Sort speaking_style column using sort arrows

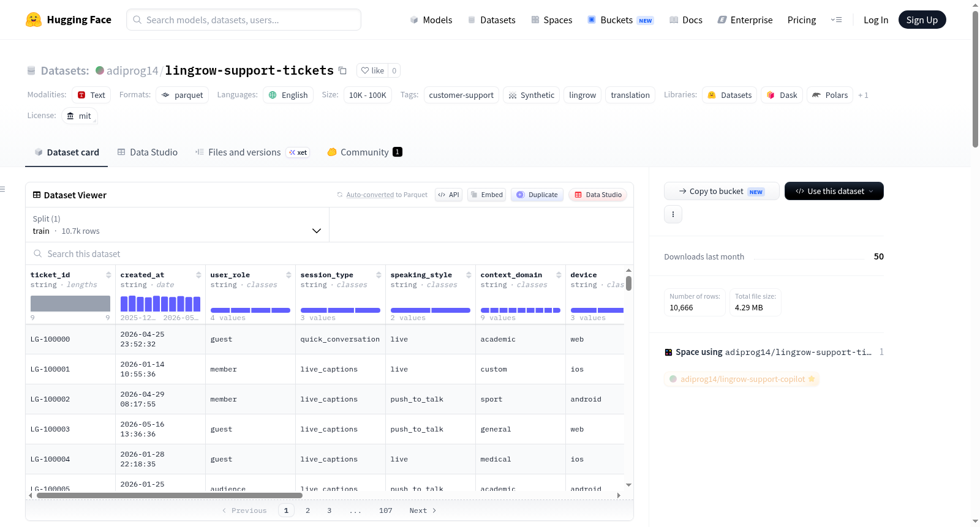(x=469, y=275)
